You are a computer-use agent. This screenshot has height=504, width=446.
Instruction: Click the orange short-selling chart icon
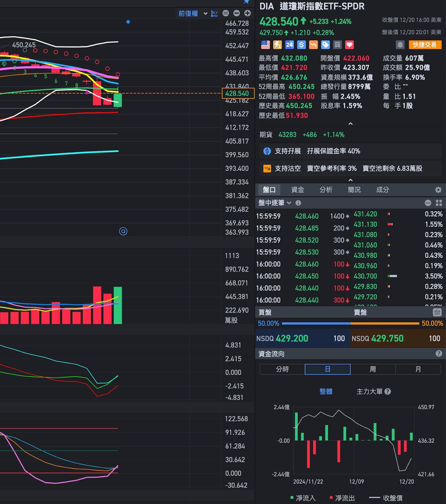(x=313, y=45)
